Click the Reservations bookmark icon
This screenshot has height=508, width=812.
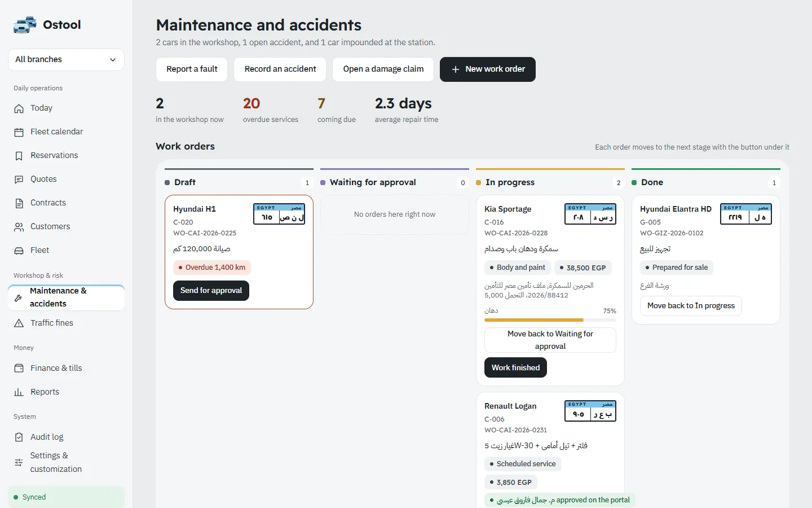tap(19, 156)
